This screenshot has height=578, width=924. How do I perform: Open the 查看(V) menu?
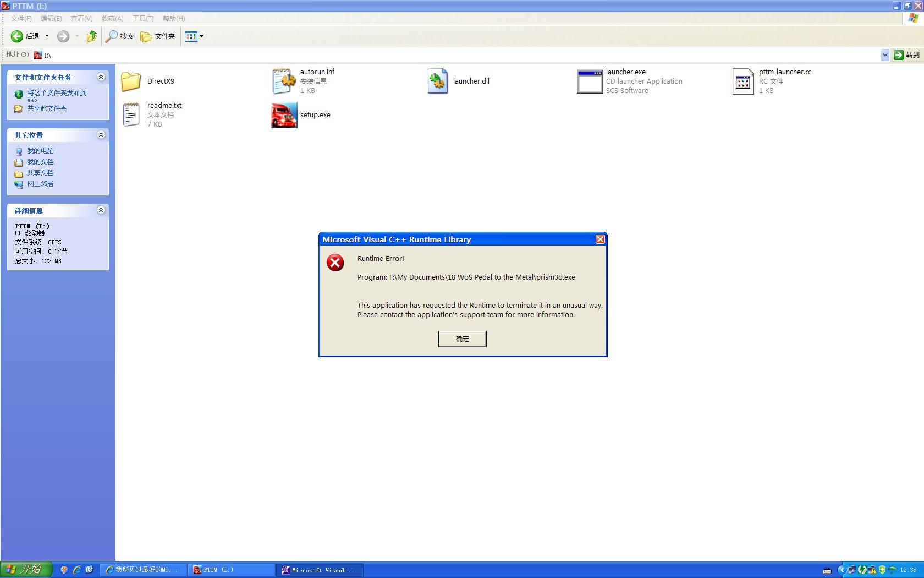(x=81, y=19)
